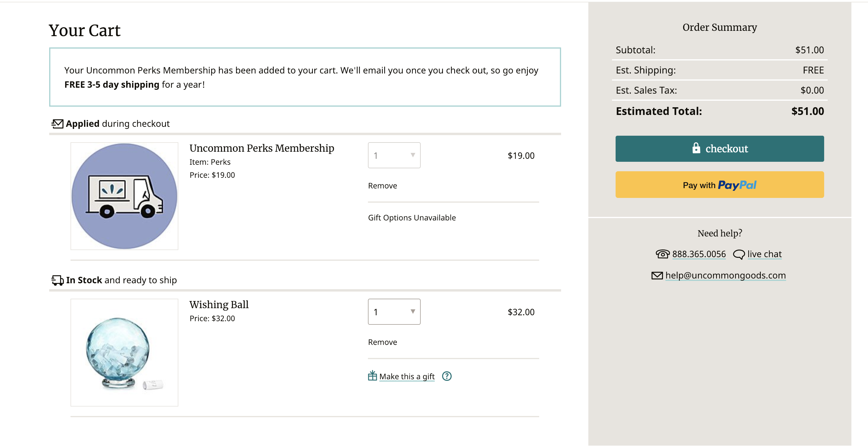The image size is (868, 448).
Task: Remove the Wishing Ball from cart
Action: (382, 342)
